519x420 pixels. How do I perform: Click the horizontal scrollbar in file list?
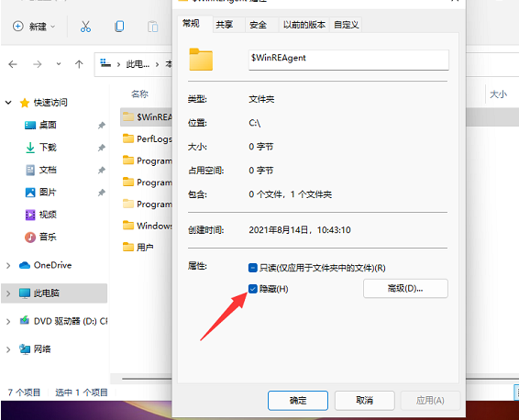tap(147, 379)
